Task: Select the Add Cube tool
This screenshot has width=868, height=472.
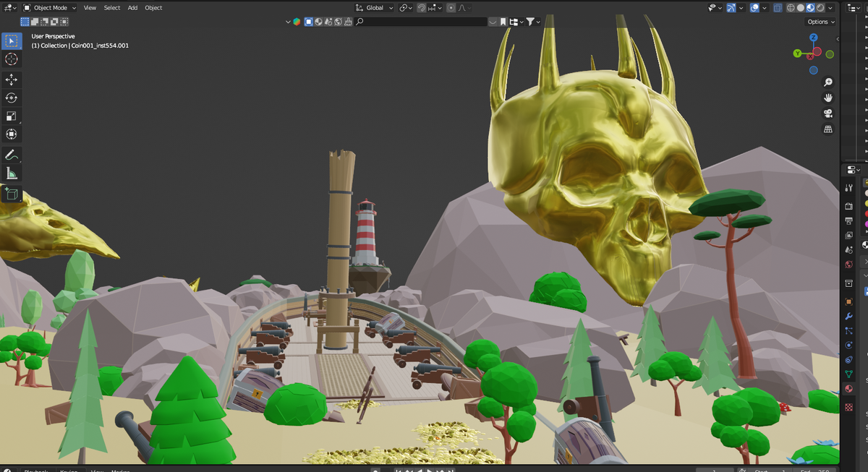Action: (x=12, y=194)
